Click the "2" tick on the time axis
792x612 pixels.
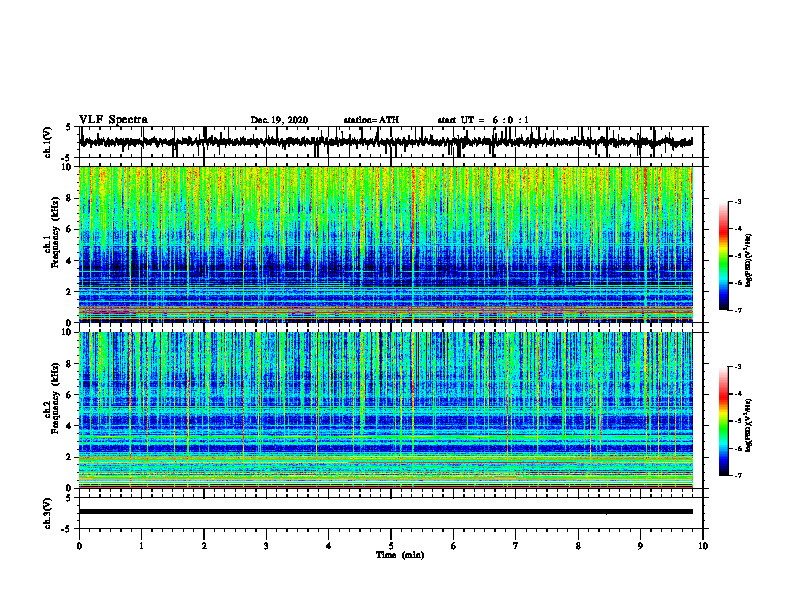pos(204,546)
